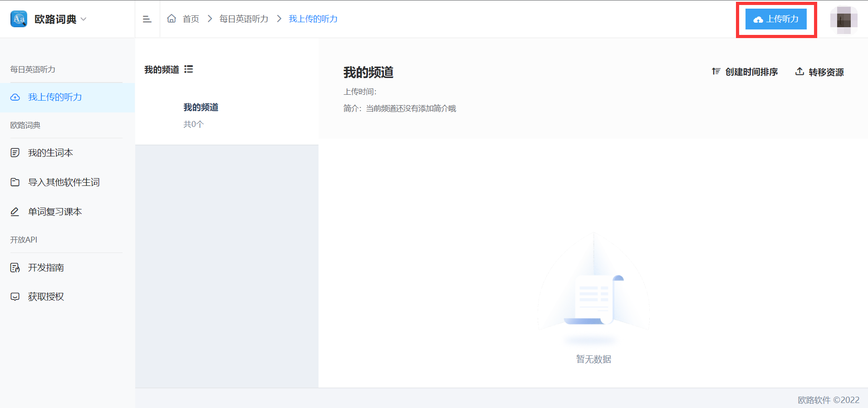This screenshot has width=868, height=408.
Task: Expand the 欧路词典 dropdown chevron
Action: [x=83, y=19]
